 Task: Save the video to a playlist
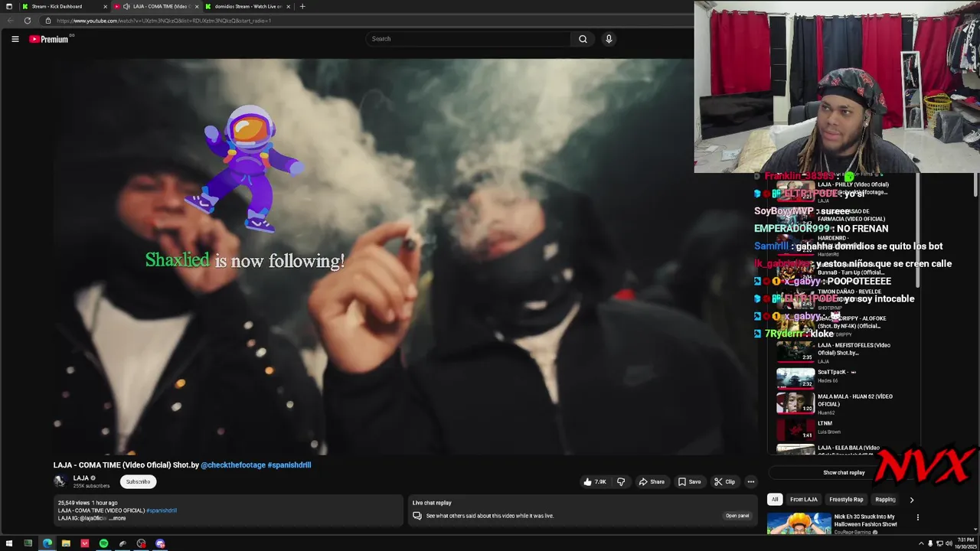tap(689, 481)
